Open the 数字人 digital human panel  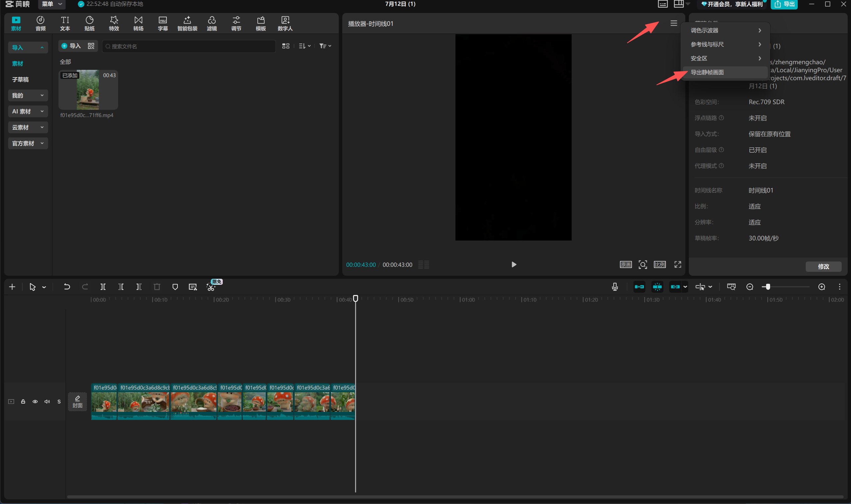pyautogui.click(x=285, y=23)
